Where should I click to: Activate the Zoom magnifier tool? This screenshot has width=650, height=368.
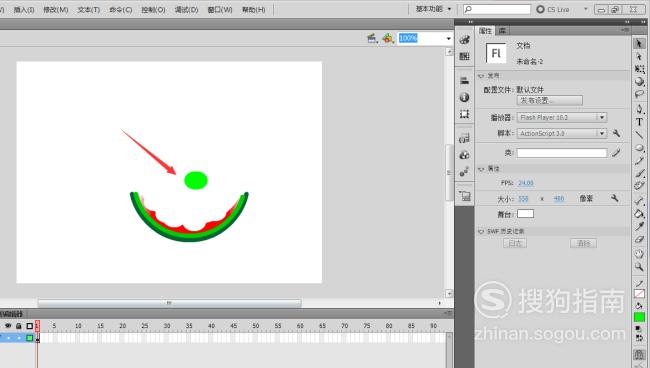(639, 266)
